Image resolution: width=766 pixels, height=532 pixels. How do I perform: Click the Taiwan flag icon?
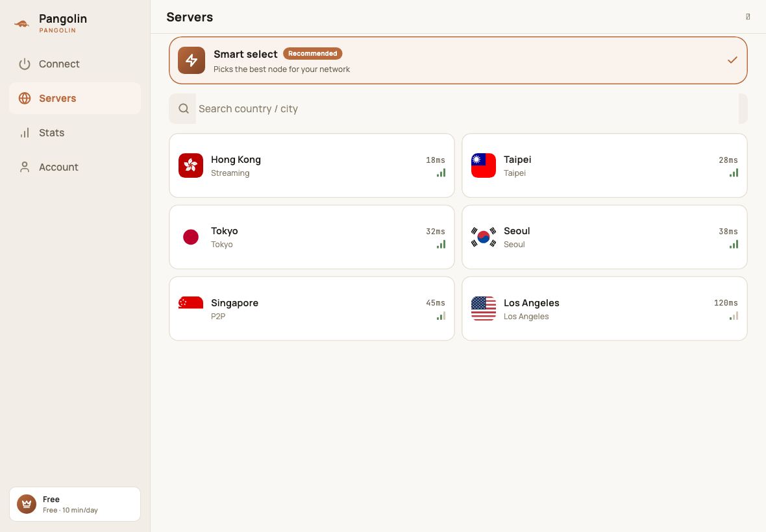pyautogui.click(x=484, y=165)
